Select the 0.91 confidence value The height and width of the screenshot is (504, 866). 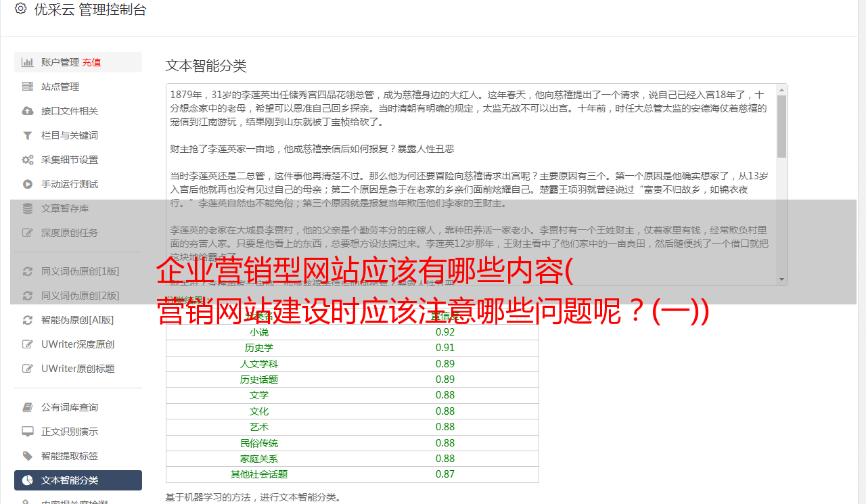(x=445, y=348)
